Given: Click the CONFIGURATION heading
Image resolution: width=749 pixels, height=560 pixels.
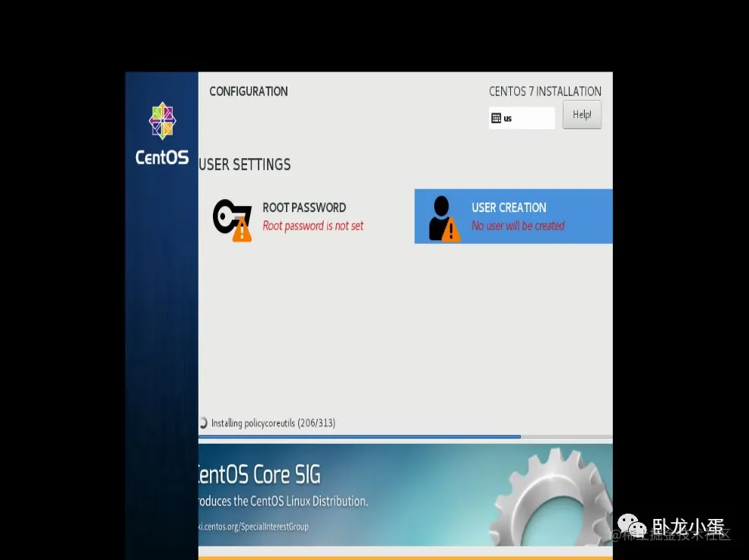Looking at the screenshot, I should 249,91.
